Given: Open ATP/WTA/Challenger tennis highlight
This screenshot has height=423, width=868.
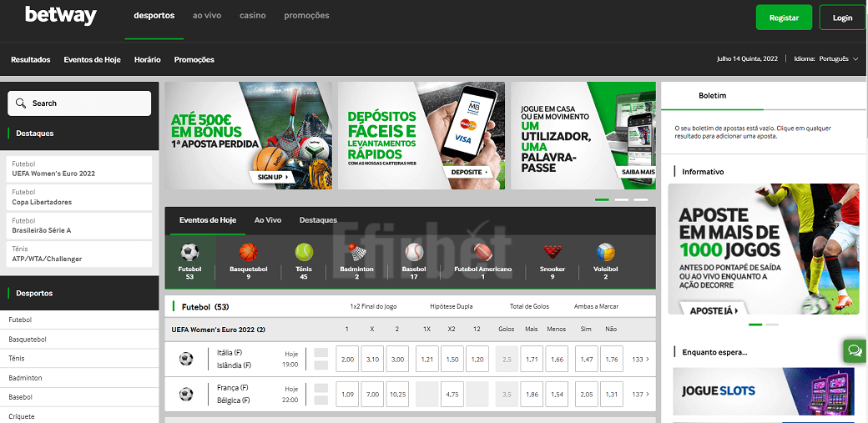Looking at the screenshot, I should [79, 254].
